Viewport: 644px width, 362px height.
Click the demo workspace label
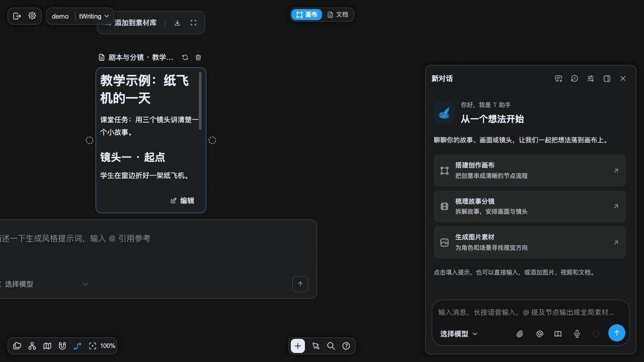[60, 16]
